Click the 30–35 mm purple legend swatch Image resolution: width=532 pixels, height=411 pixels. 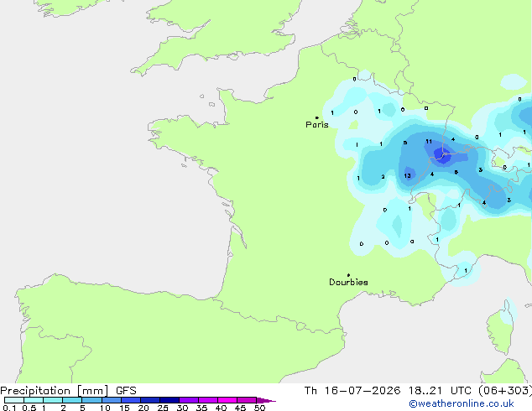(x=189, y=400)
